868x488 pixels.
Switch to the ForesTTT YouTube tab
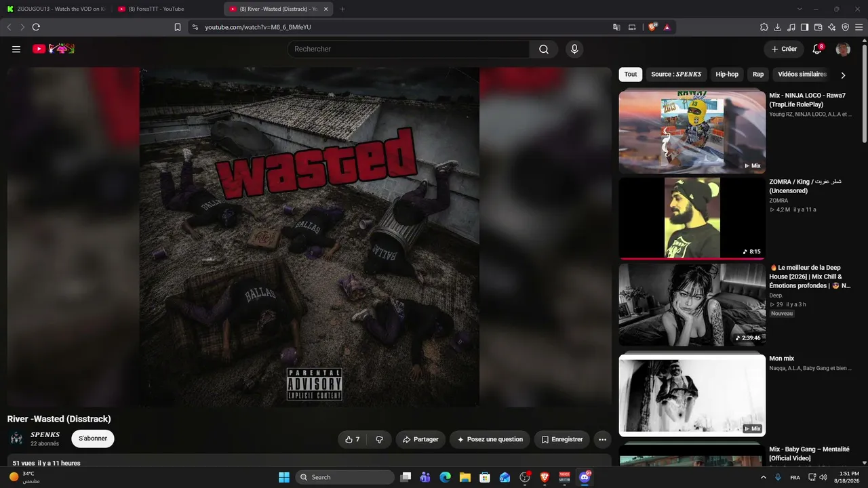[167, 9]
